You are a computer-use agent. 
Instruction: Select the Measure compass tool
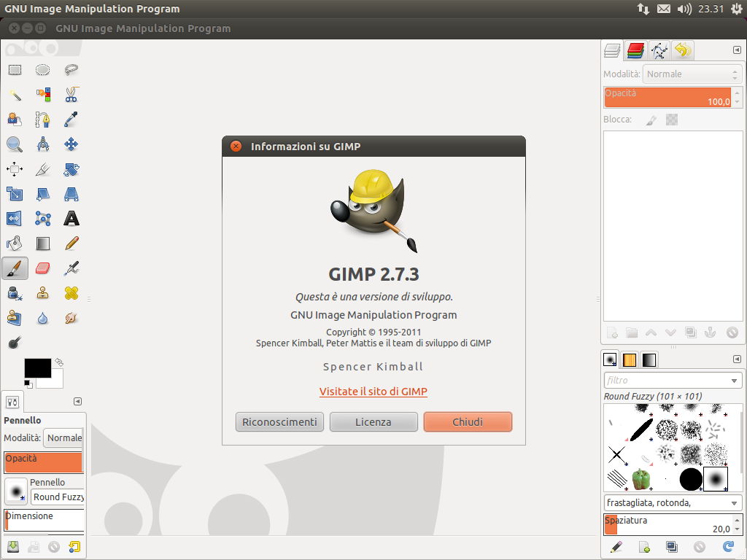coord(43,144)
